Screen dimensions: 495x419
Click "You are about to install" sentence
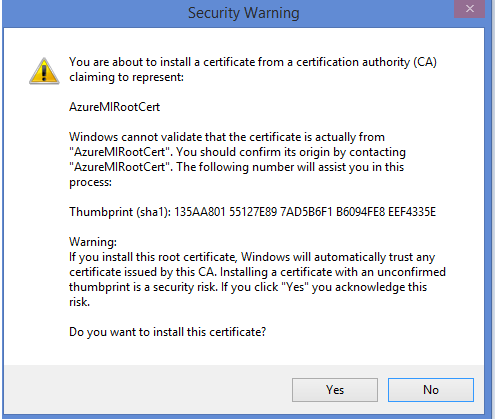[x=253, y=62]
